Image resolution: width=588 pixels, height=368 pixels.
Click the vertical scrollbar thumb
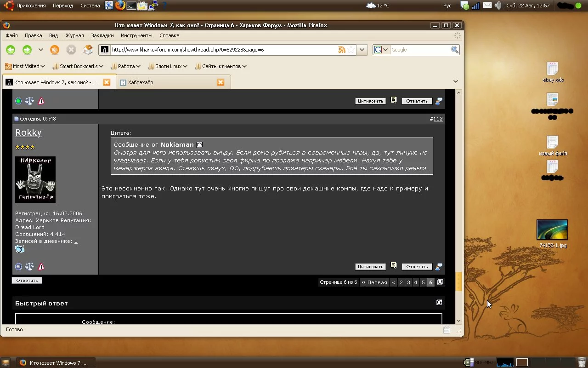458,282
